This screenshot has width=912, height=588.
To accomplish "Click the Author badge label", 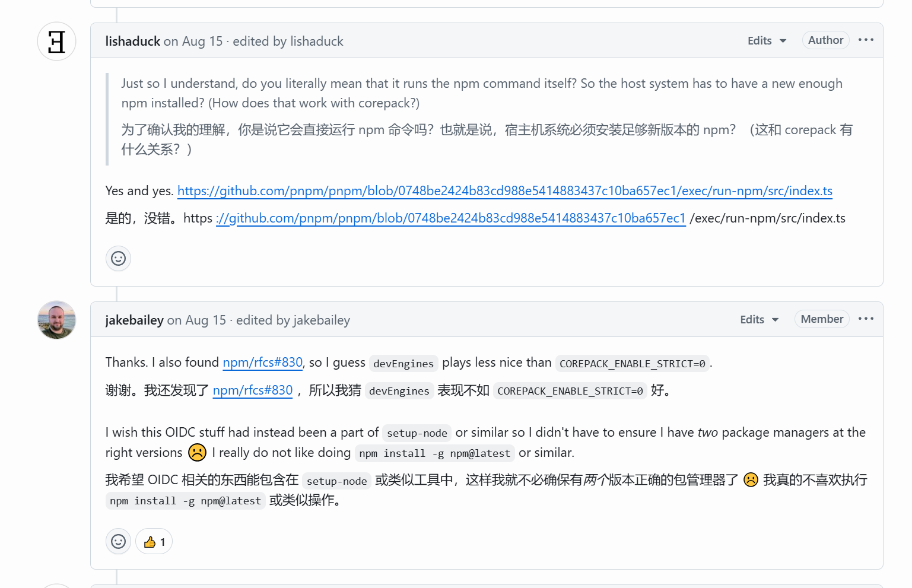I will pyautogui.click(x=825, y=40).
